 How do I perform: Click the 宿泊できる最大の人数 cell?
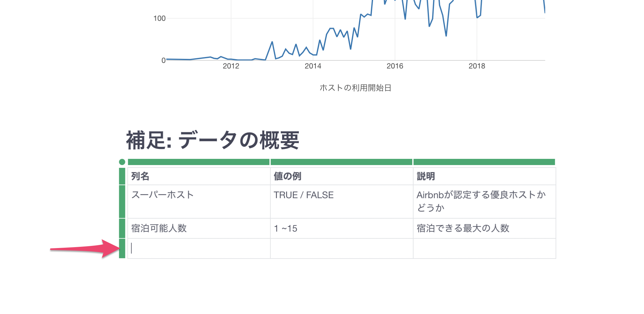pos(484,229)
